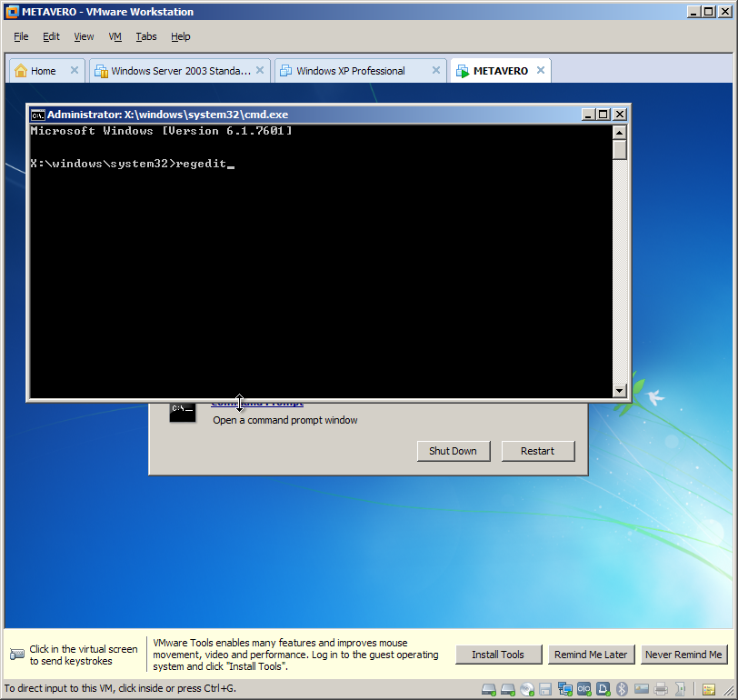Click the floppy drive status icon
738x700 pixels.
(545, 690)
